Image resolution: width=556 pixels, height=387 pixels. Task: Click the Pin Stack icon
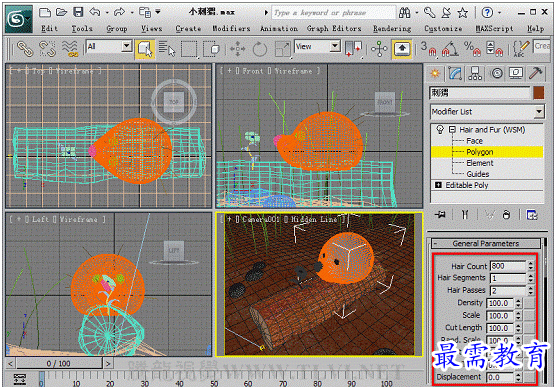click(x=440, y=215)
